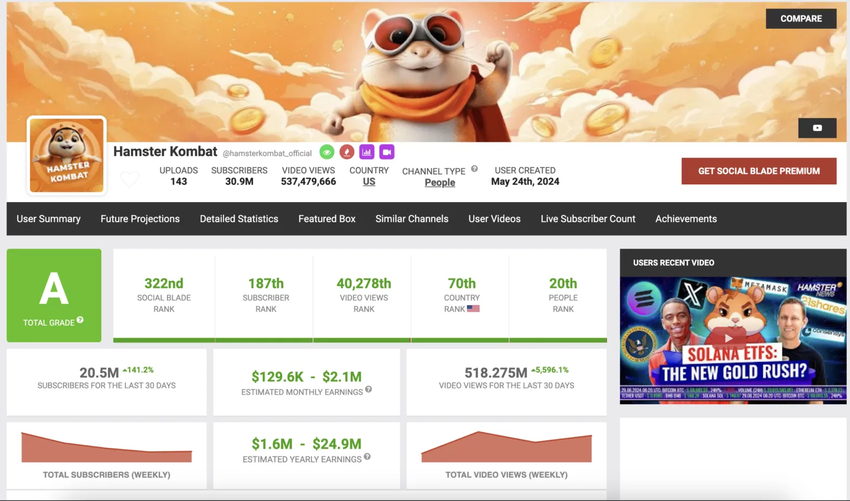The width and height of the screenshot is (850, 501).
Task: Click the US country link
Action: [x=369, y=182]
